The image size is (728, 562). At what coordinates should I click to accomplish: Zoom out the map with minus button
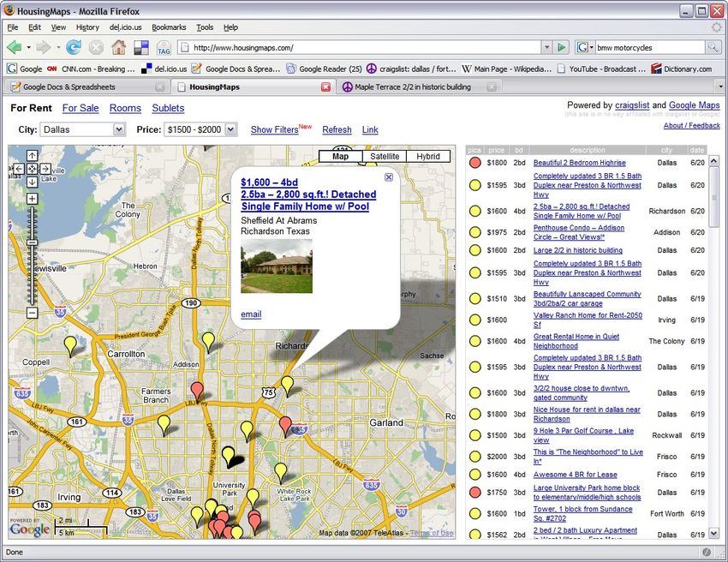32,313
